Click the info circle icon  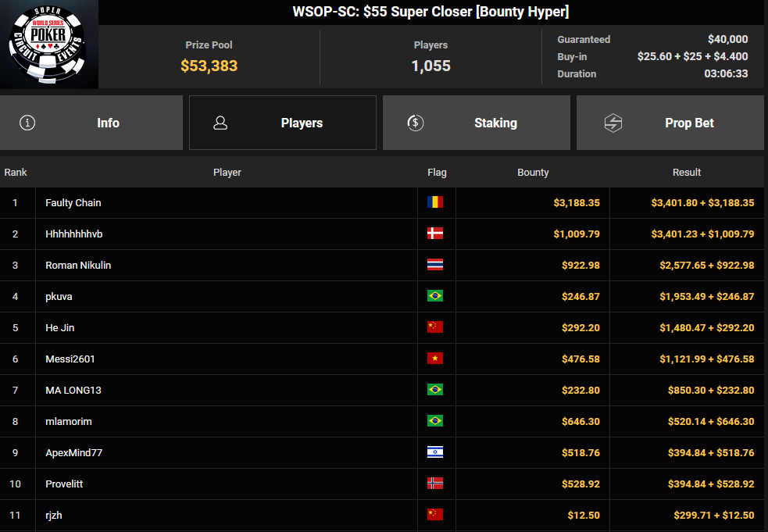(x=27, y=123)
